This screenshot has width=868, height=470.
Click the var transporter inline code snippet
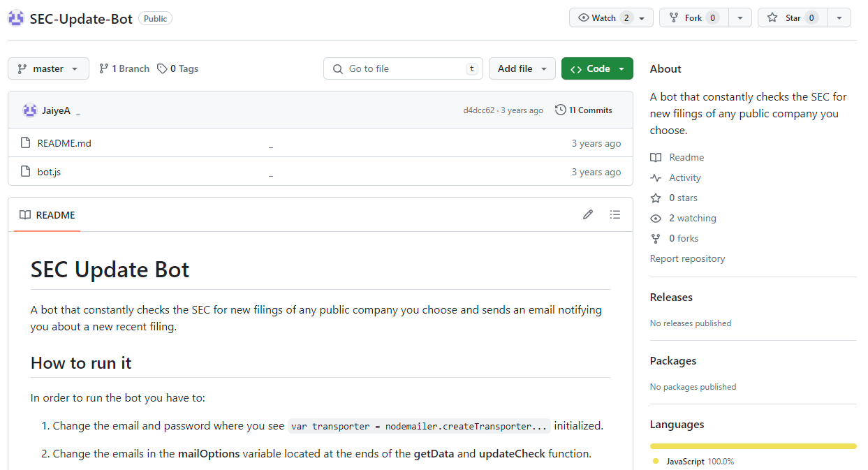419,426
